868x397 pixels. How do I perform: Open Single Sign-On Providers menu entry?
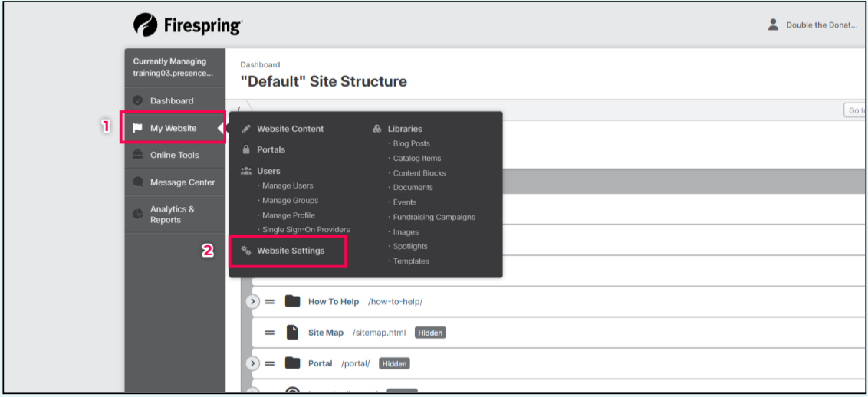coord(306,230)
